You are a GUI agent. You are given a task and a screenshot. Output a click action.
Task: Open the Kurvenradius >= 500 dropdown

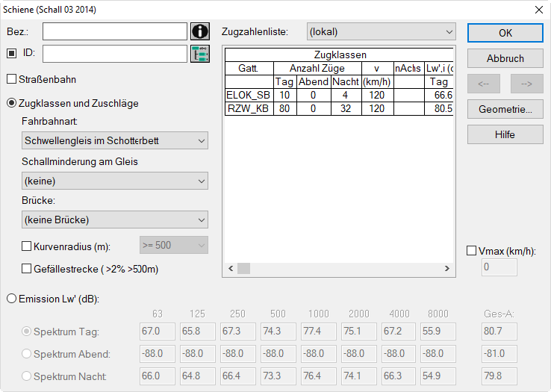coord(174,245)
